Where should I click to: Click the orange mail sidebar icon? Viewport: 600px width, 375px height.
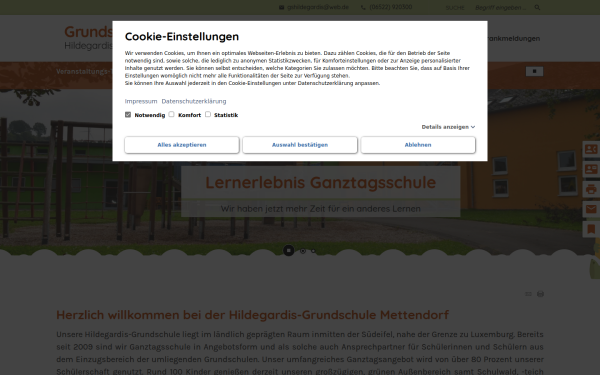point(591,209)
